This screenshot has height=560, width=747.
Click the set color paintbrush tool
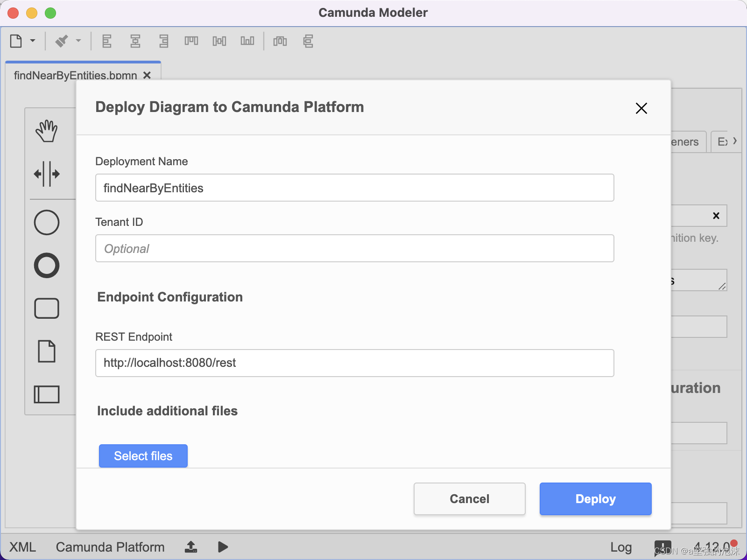[62, 41]
